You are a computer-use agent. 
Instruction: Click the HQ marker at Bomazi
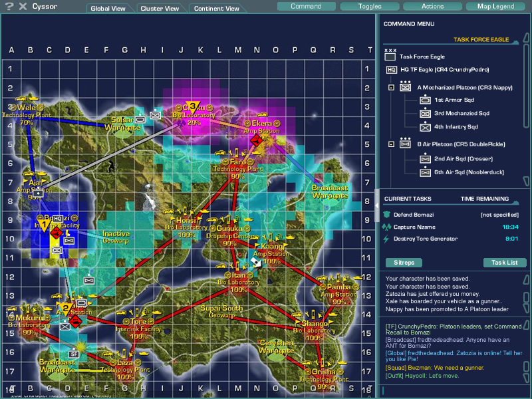coord(58,219)
